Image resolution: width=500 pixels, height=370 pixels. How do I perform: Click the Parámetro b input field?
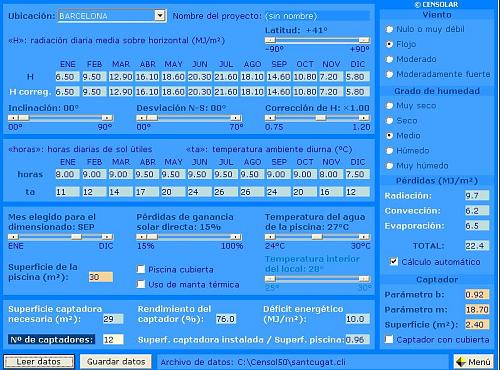point(477,294)
